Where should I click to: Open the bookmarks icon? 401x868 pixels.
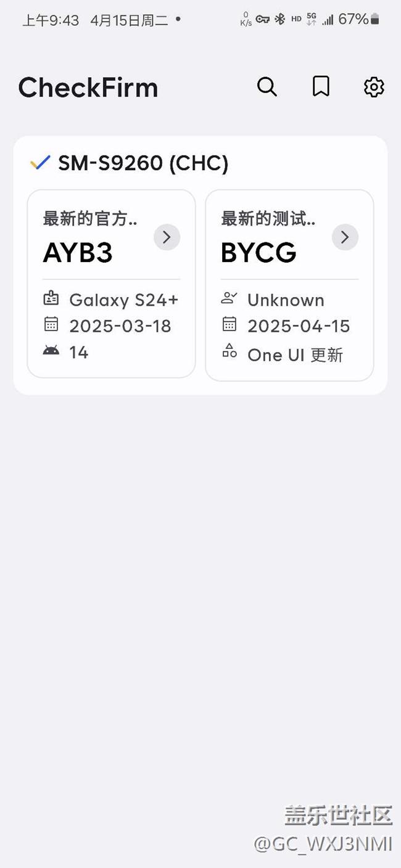pyautogui.click(x=321, y=87)
